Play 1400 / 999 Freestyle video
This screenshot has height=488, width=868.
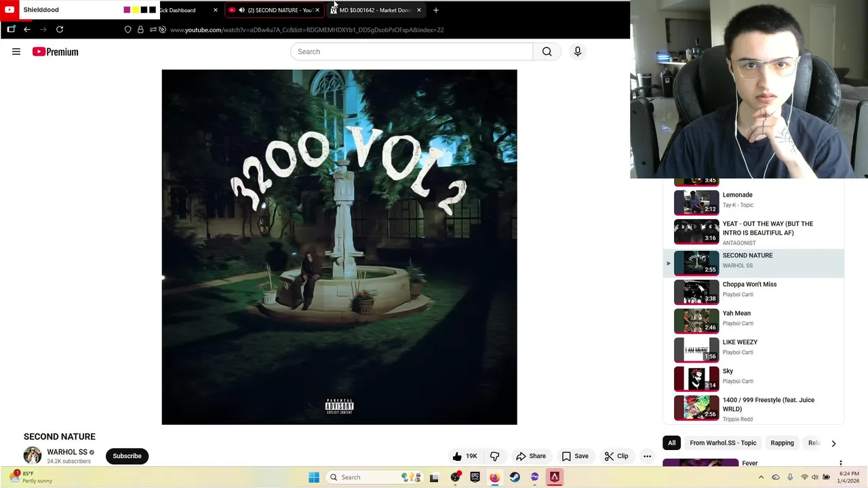754,409
